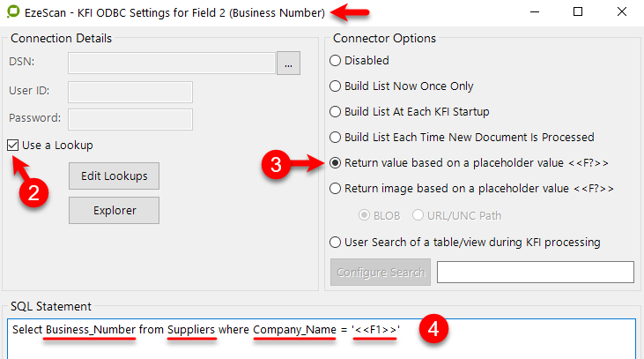Click the EzeScan app icon in title bar
This screenshot has width=644, height=359.
coord(13,13)
